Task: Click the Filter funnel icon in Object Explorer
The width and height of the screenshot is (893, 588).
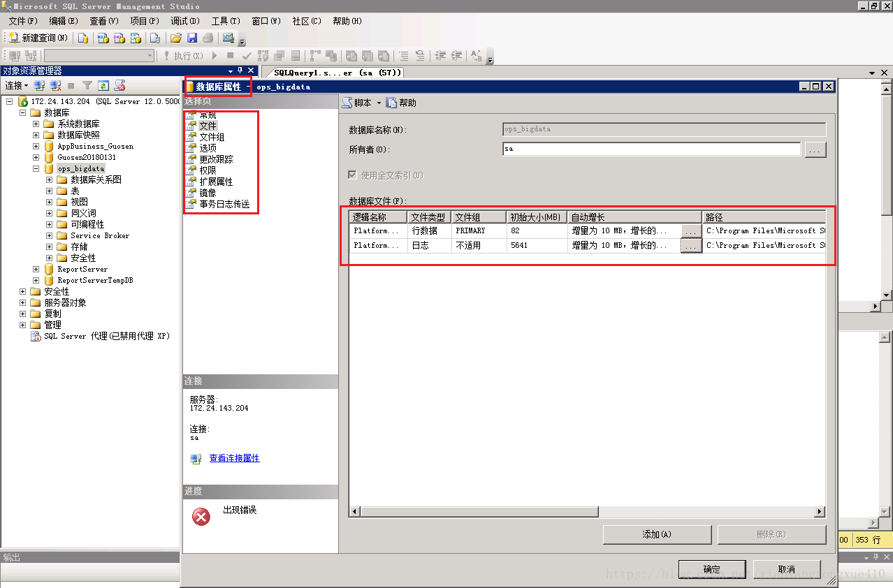Action: [x=87, y=85]
